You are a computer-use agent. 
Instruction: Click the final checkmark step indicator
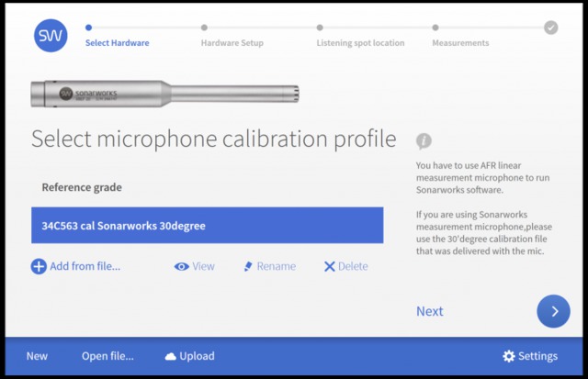pyautogui.click(x=550, y=28)
